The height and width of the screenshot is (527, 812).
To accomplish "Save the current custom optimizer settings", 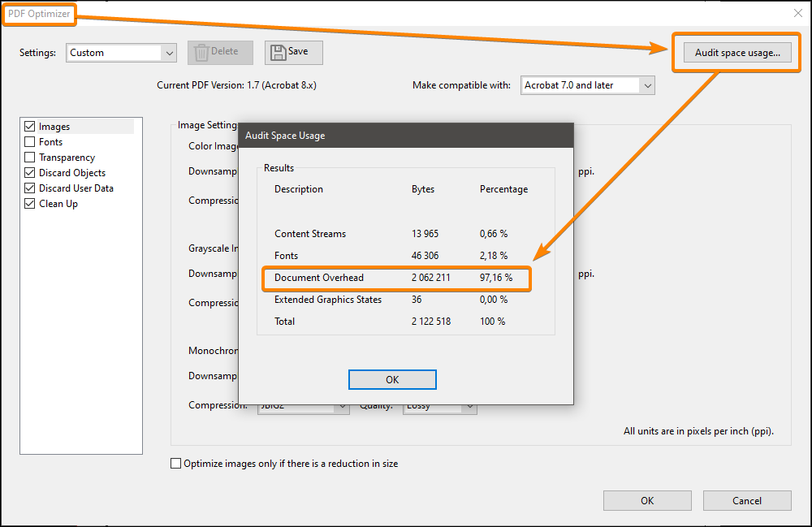I will 293,52.
